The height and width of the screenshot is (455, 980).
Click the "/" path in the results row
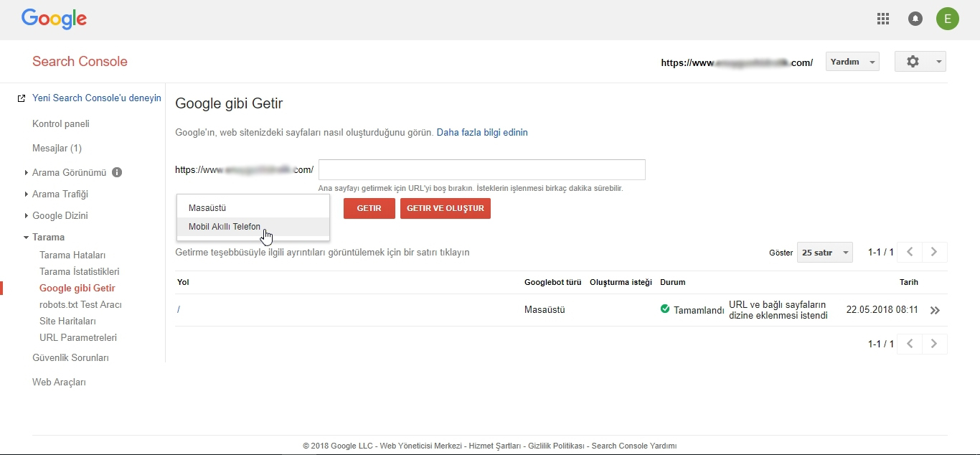[179, 310]
